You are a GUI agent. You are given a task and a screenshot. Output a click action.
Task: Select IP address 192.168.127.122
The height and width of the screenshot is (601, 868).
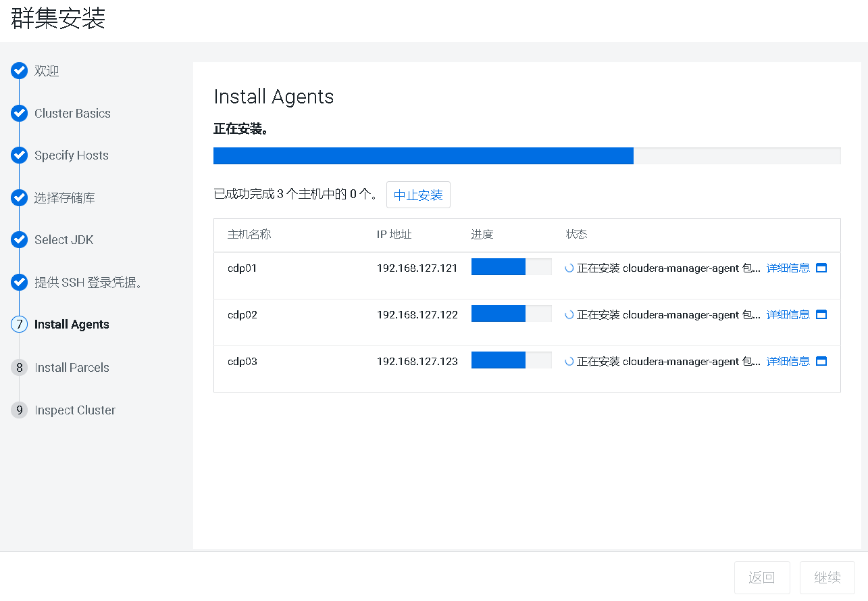tap(417, 314)
